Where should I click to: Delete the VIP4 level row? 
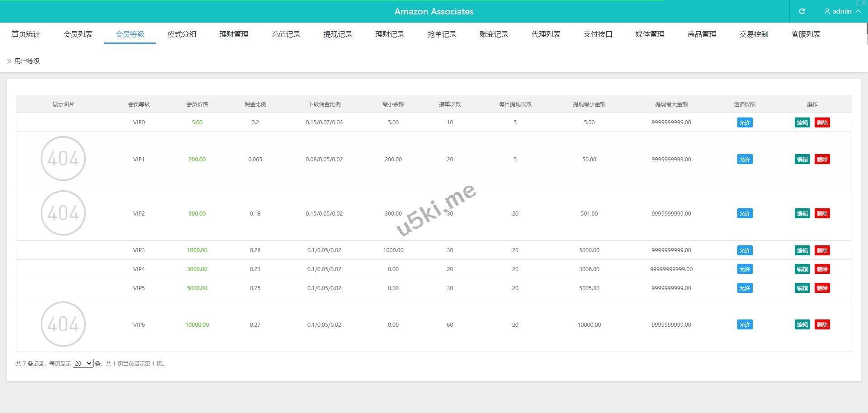pos(822,269)
